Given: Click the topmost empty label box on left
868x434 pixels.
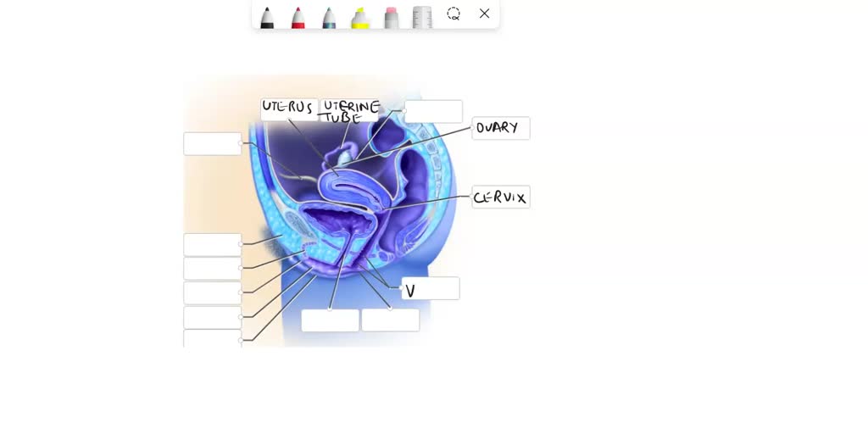Looking at the screenshot, I should [213, 143].
